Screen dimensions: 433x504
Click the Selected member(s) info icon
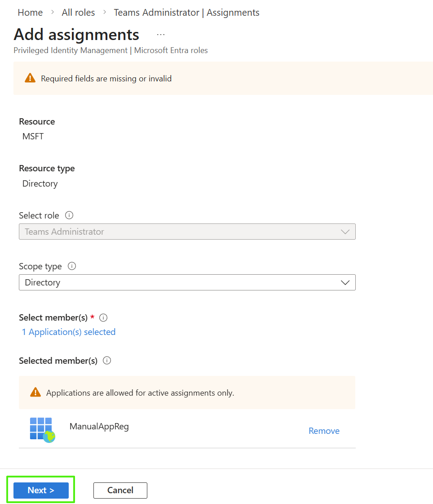click(x=107, y=361)
